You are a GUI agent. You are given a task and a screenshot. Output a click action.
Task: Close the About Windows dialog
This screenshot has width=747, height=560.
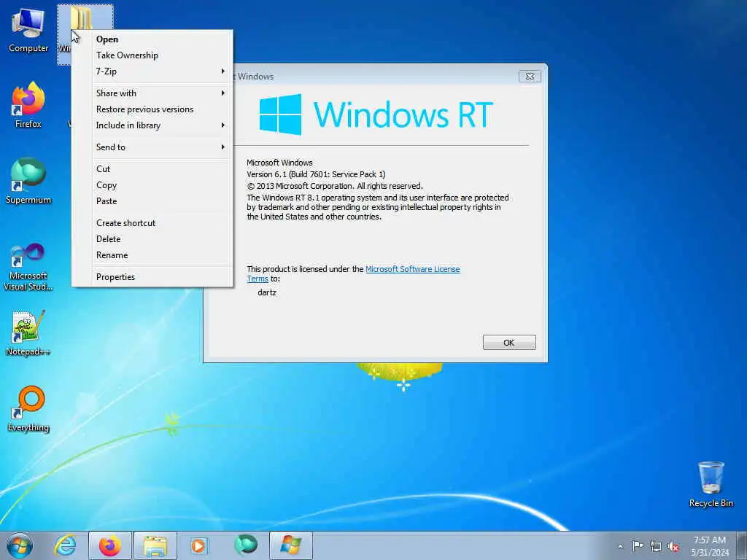point(530,76)
